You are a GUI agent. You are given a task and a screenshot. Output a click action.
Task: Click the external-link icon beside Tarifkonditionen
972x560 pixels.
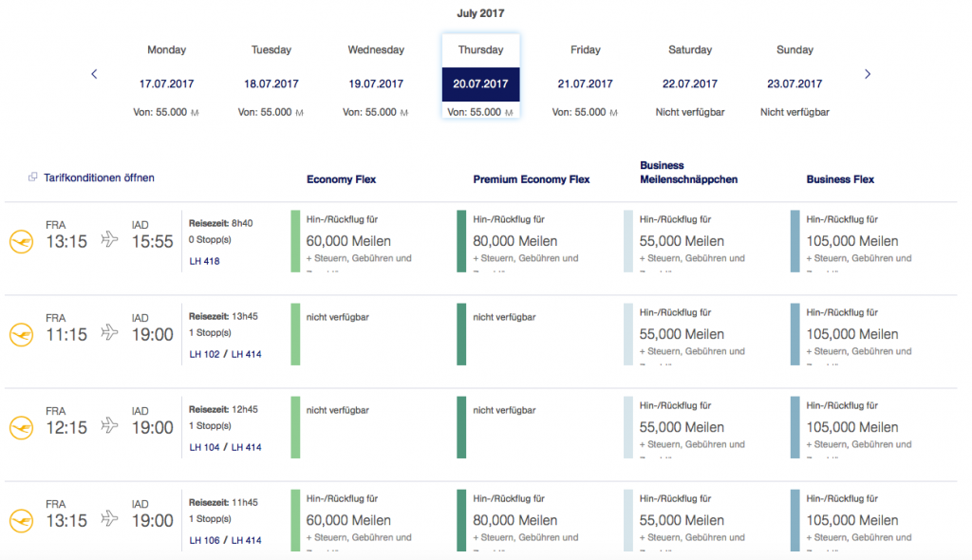pos(33,177)
